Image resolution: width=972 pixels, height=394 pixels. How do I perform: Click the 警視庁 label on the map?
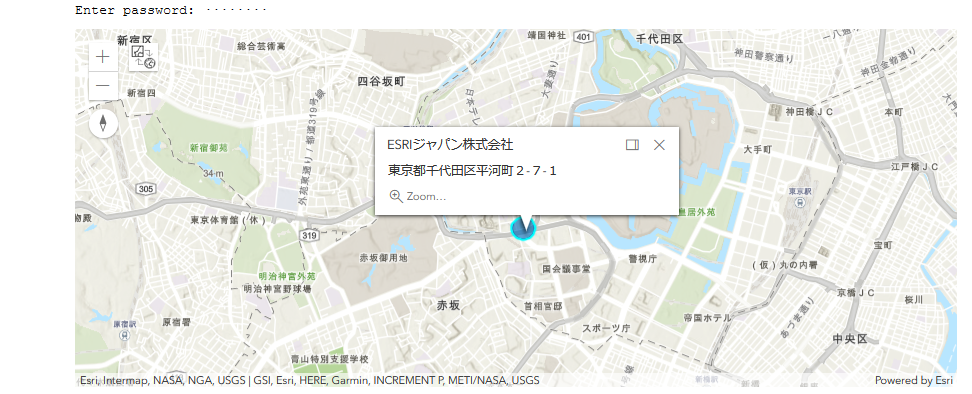pos(642,259)
